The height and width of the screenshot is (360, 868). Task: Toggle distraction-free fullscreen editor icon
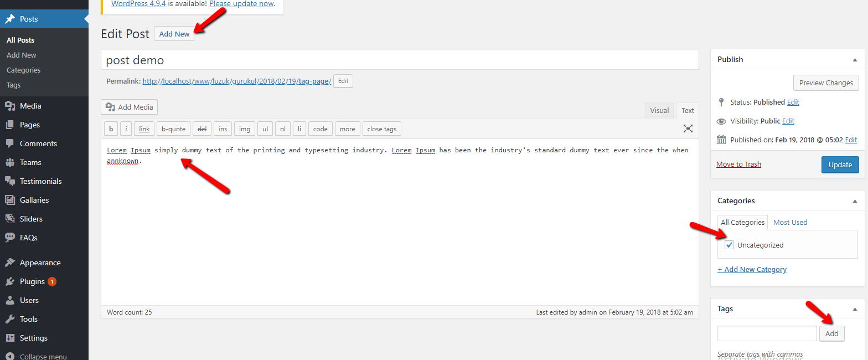[688, 128]
